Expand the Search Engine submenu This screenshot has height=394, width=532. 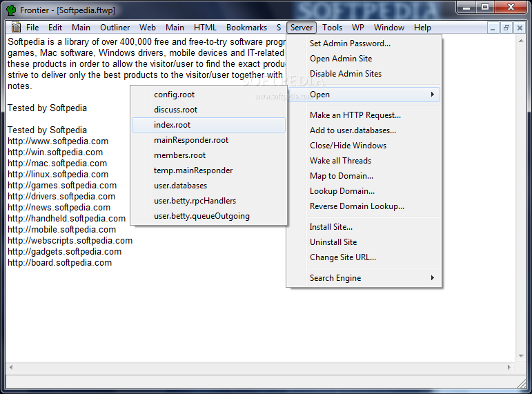tap(364, 278)
